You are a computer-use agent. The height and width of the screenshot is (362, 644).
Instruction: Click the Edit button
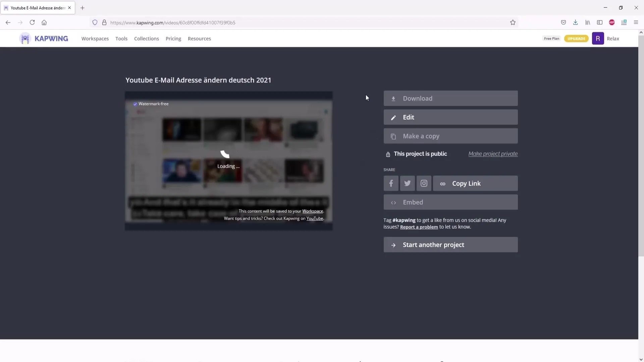click(450, 117)
